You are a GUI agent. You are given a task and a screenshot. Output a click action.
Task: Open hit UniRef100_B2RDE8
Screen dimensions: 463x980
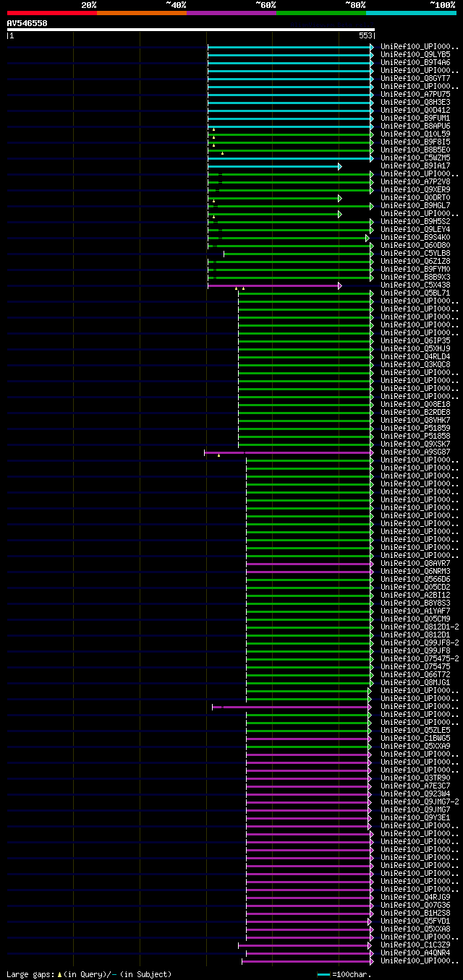(x=416, y=412)
